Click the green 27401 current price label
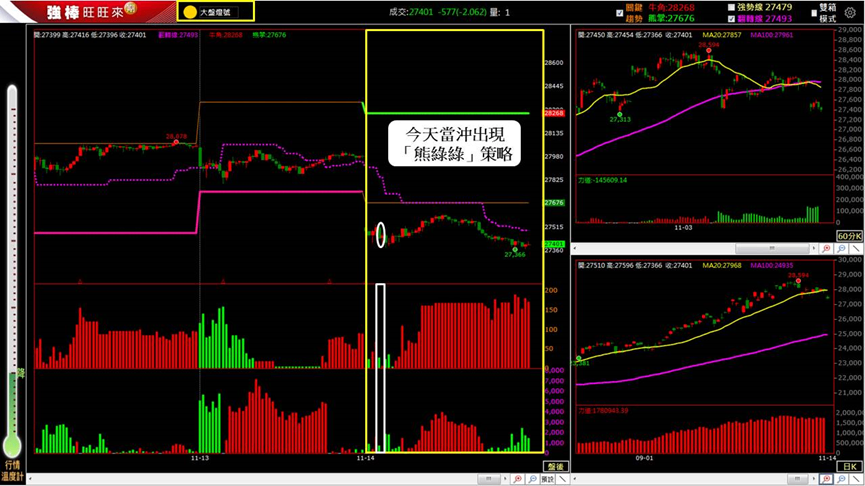 pos(554,244)
